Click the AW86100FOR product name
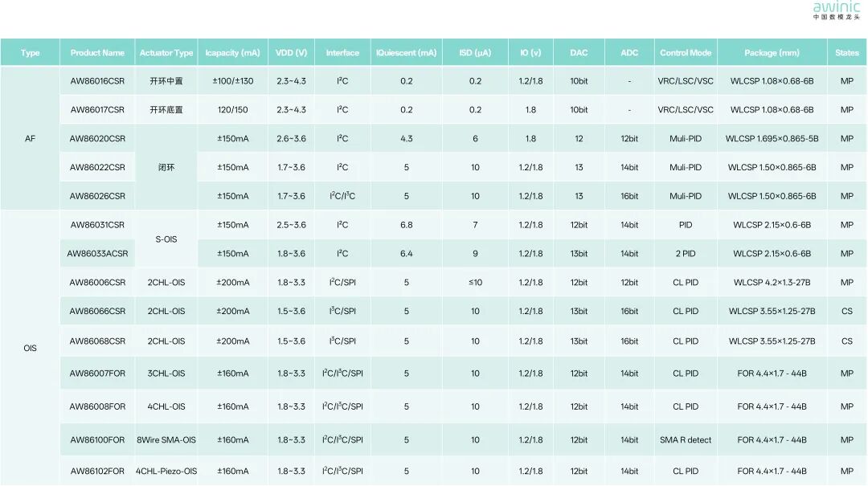 [97, 440]
